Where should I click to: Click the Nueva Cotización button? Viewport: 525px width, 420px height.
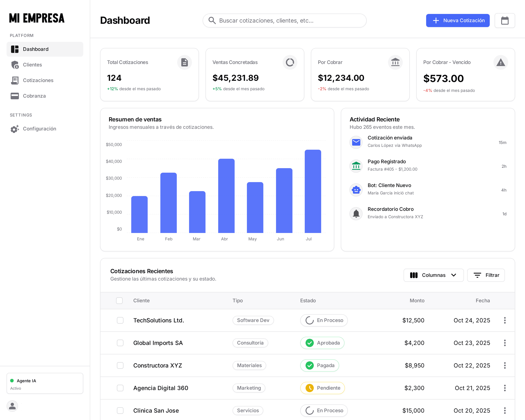(458, 21)
